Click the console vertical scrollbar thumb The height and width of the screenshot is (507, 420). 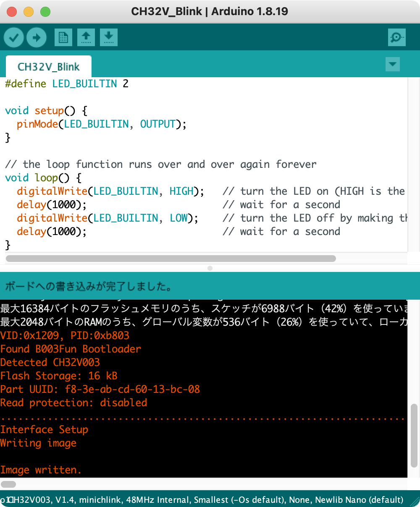click(414, 435)
